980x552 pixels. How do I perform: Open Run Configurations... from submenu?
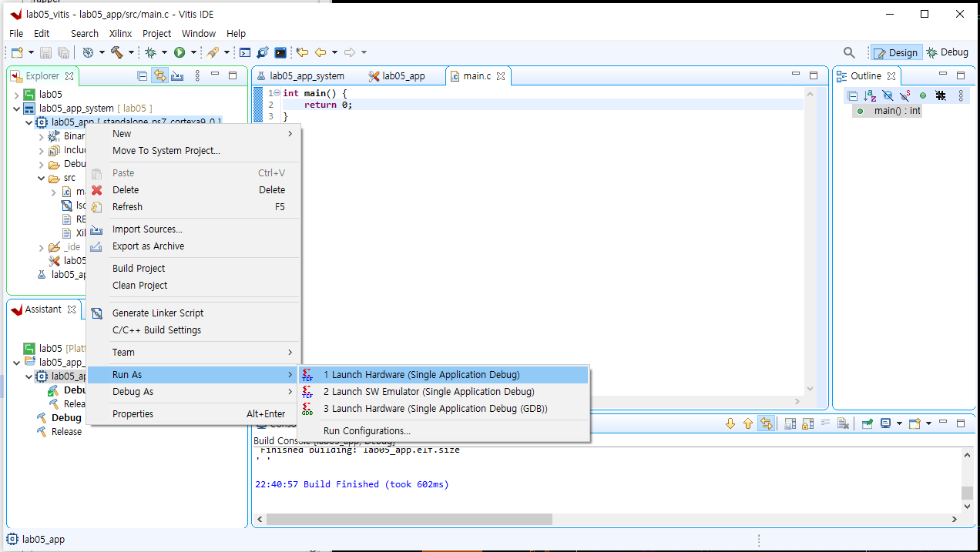tap(444, 431)
